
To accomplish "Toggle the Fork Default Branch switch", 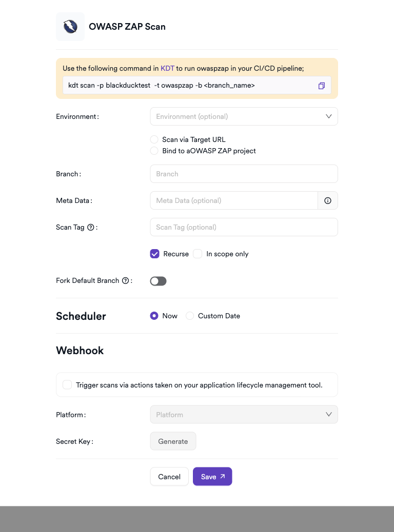I will (158, 281).
